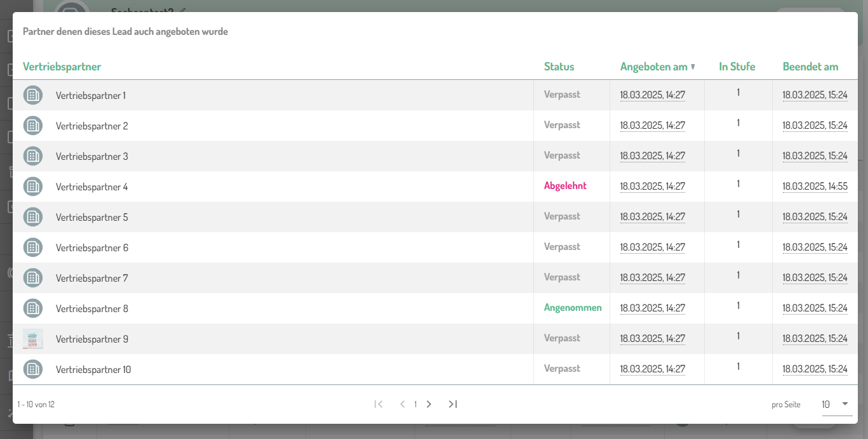
Task: Sort by the In Stufe column header
Action: pos(737,67)
